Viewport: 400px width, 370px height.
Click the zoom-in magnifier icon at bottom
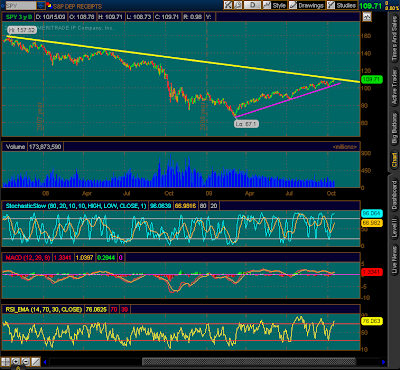tap(16, 362)
